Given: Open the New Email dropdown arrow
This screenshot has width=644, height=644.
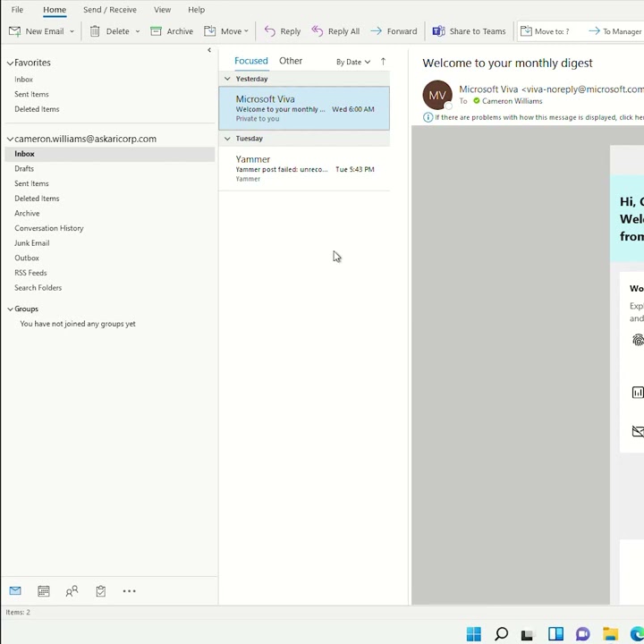Looking at the screenshot, I should click(x=72, y=31).
